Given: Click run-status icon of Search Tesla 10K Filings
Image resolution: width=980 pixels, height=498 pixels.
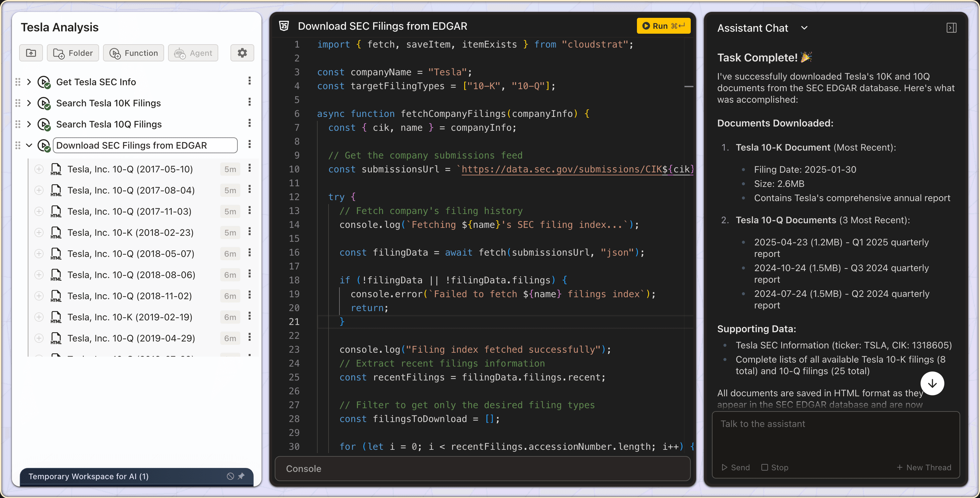Looking at the screenshot, I should point(44,103).
